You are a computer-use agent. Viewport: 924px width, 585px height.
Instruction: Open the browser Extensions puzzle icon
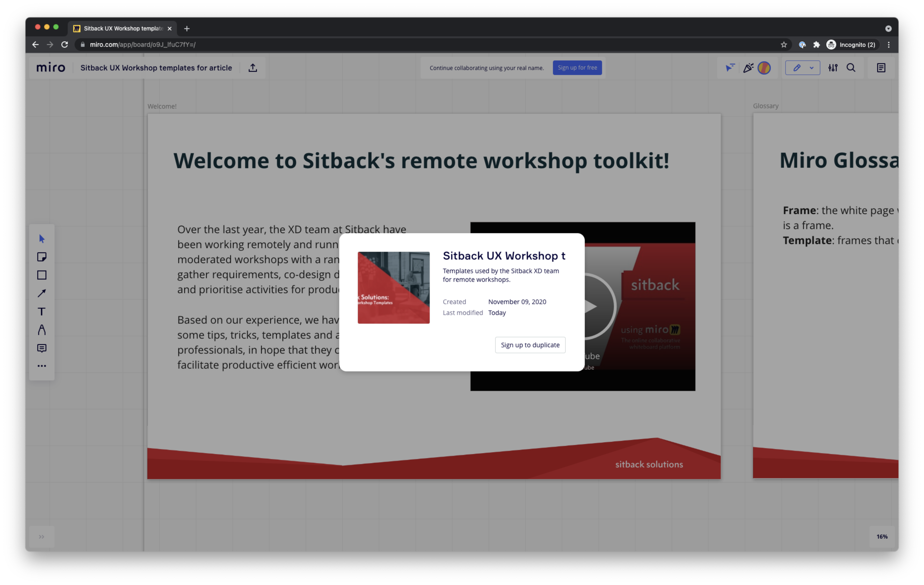tap(816, 45)
